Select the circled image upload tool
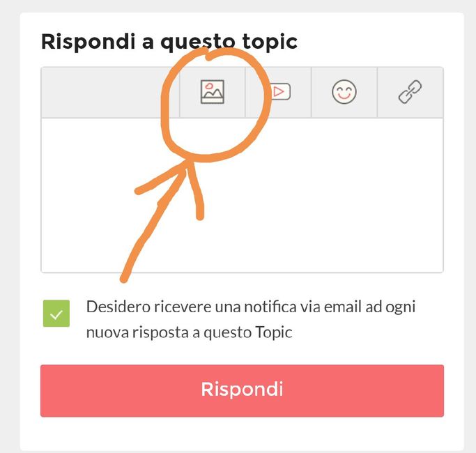The width and height of the screenshot is (476, 453). pos(213,92)
